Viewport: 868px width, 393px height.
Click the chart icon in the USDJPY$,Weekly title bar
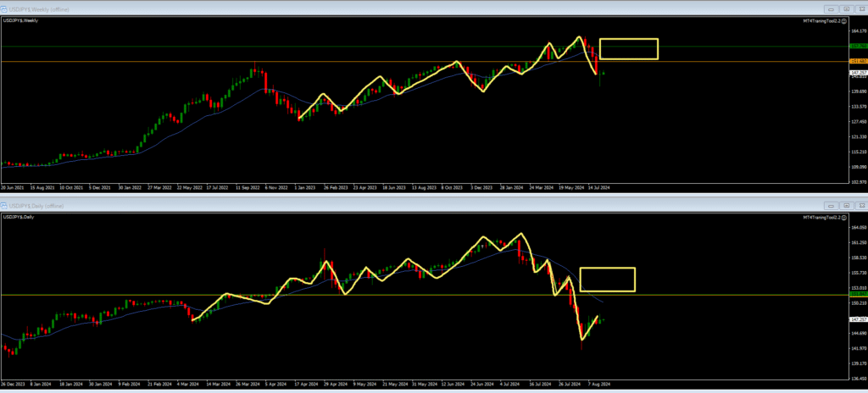[5, 8]
